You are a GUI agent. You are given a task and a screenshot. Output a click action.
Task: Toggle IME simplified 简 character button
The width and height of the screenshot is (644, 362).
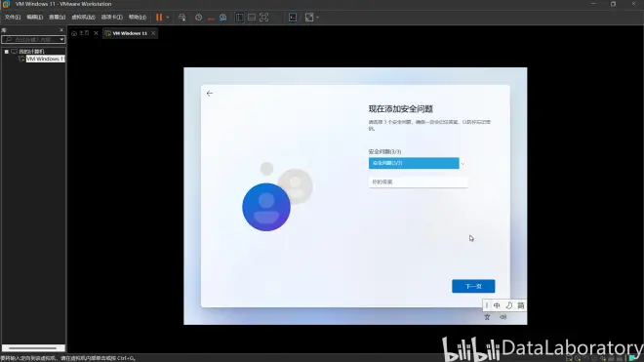tap(521, 305)
